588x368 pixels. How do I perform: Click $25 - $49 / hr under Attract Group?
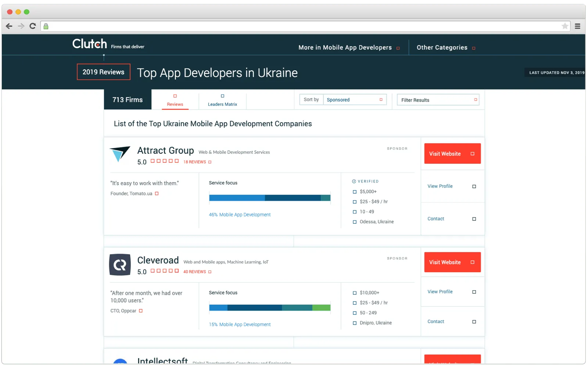[374, 202]
